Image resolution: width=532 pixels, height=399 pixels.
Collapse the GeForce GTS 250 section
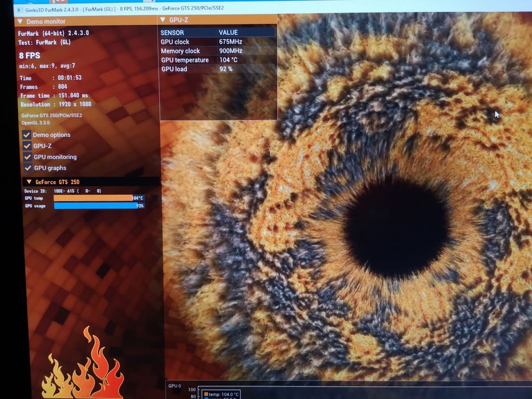pyautogui.click(x=29, y=182)
